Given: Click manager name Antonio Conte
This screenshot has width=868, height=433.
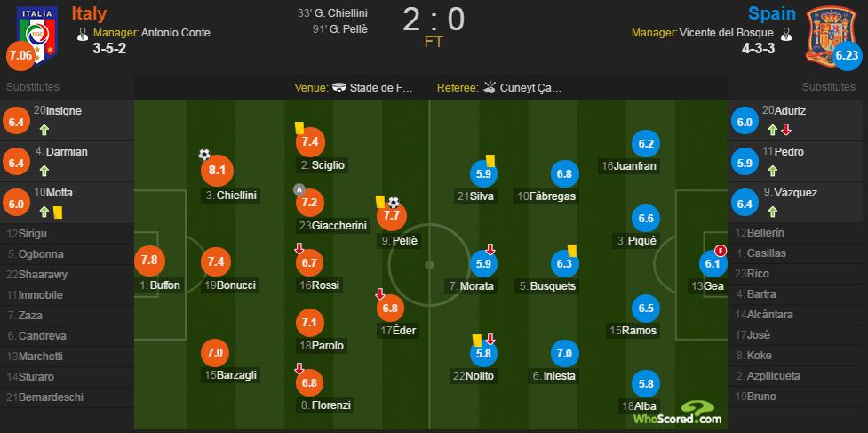Looking at the screenshot, I should 176,33.
